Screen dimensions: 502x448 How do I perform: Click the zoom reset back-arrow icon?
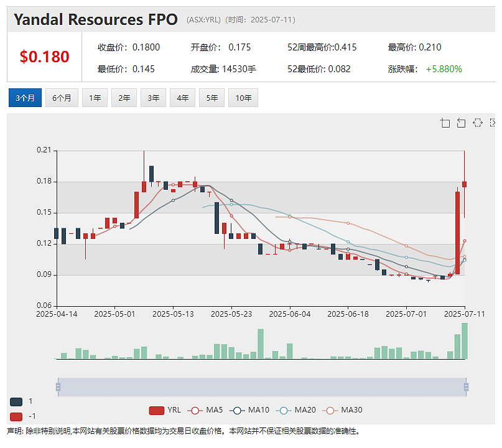pos(461,123)
